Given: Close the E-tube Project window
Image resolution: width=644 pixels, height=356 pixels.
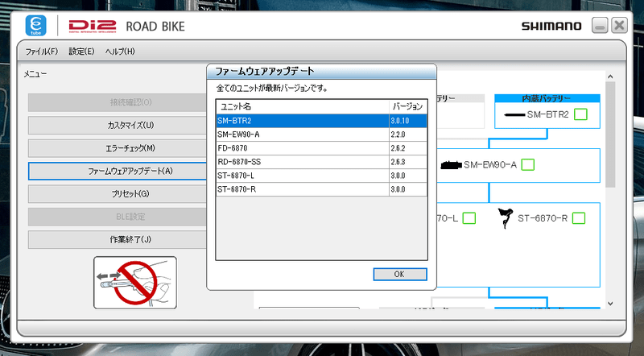Looking at the screenshot, I should click(619, 26).
